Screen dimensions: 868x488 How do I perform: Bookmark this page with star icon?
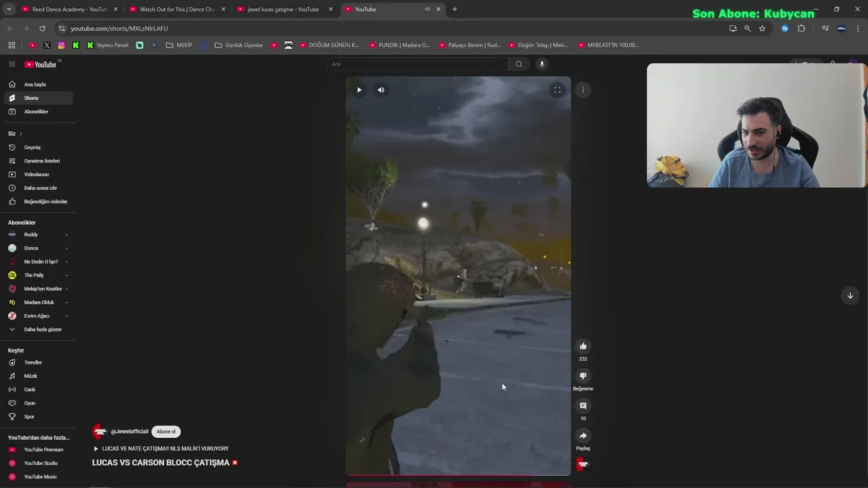(762, 28)
